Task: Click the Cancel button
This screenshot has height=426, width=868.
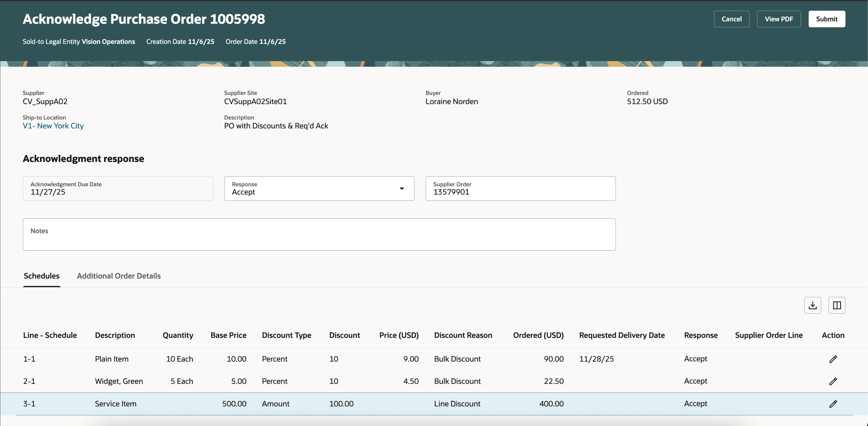Action: (x=732, y=19)
